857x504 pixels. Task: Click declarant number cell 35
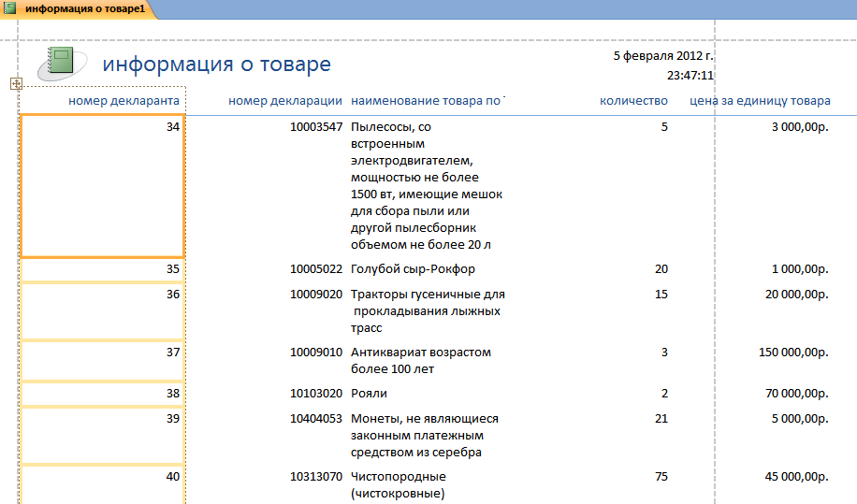102,269
